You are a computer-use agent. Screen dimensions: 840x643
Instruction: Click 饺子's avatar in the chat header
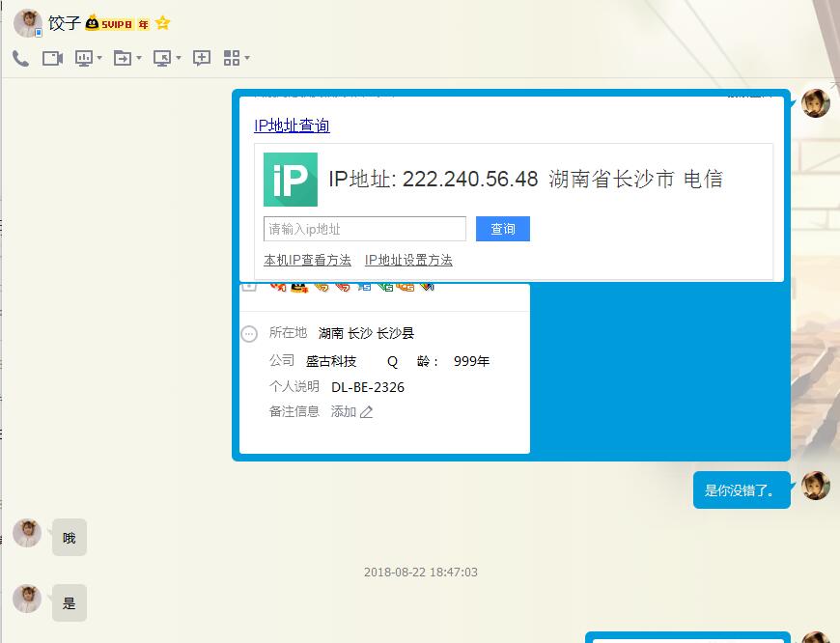click(x=27, y=23)
